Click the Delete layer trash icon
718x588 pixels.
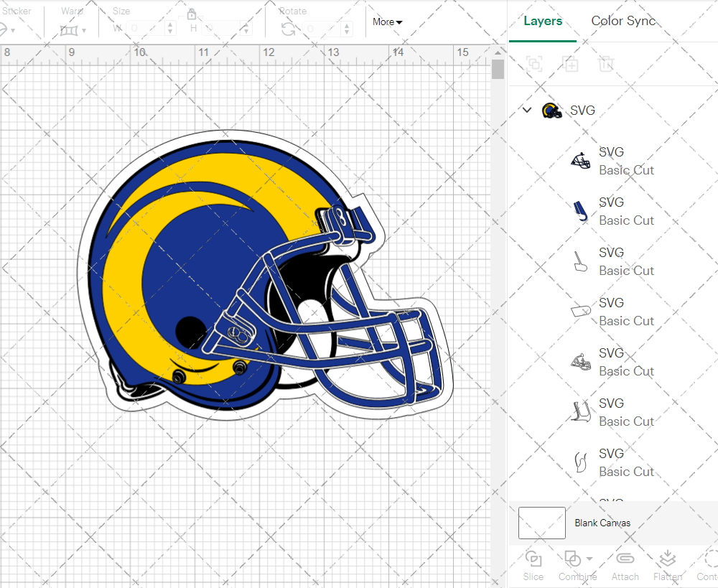(x=605, y=64)
